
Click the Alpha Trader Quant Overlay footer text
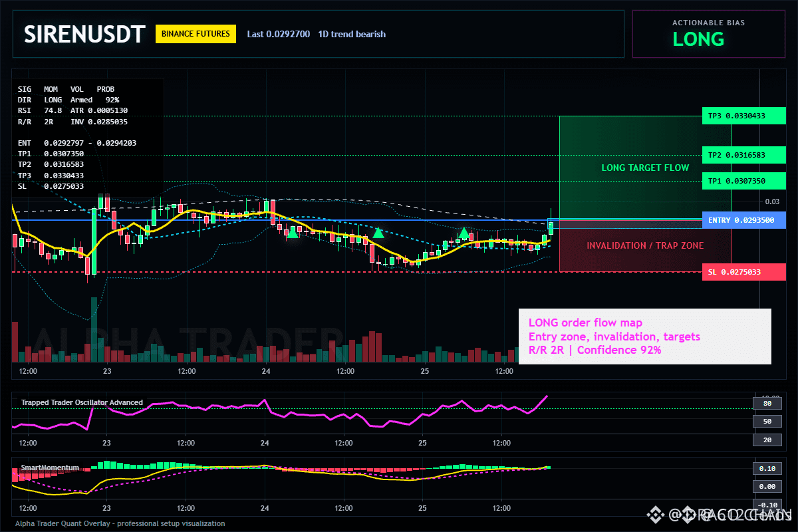click(x=120, y=523)
